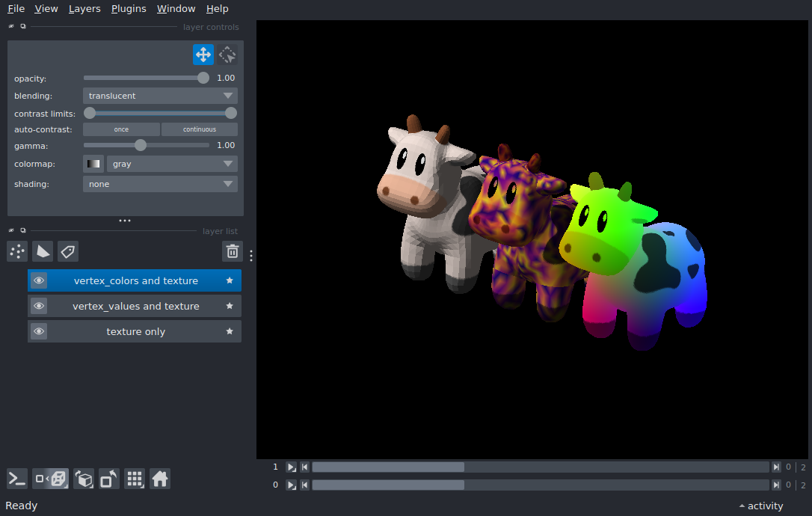Click the transpose dimensions icon
The image size is (812, 516).
click(x=109, y=479)
